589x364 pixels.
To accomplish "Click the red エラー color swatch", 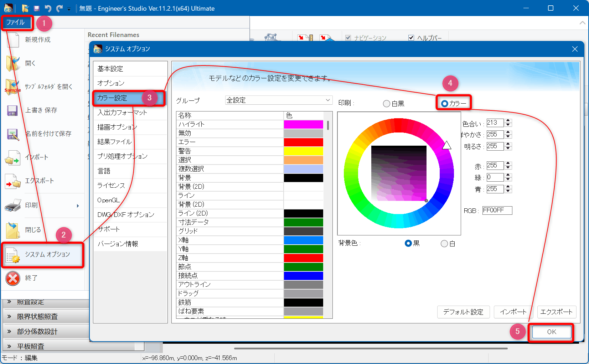I will (304, 142).
